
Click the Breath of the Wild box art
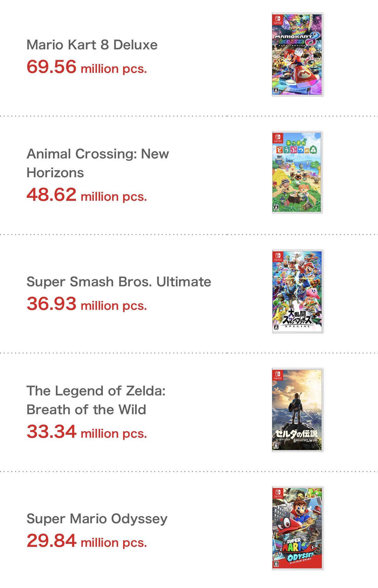(x=297, y=410)
